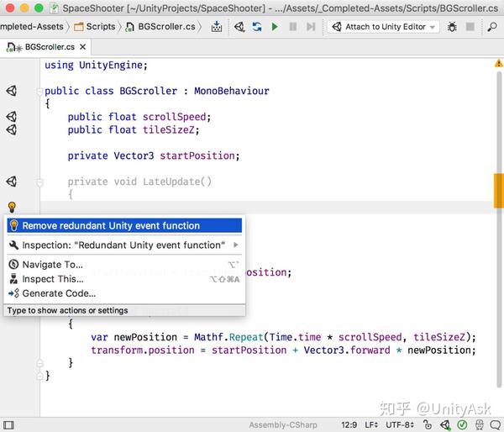The image size is (504, 432).
Task: Open Inspection "Redundant Unity event function" submenu
Action: (x=124, y=245)
